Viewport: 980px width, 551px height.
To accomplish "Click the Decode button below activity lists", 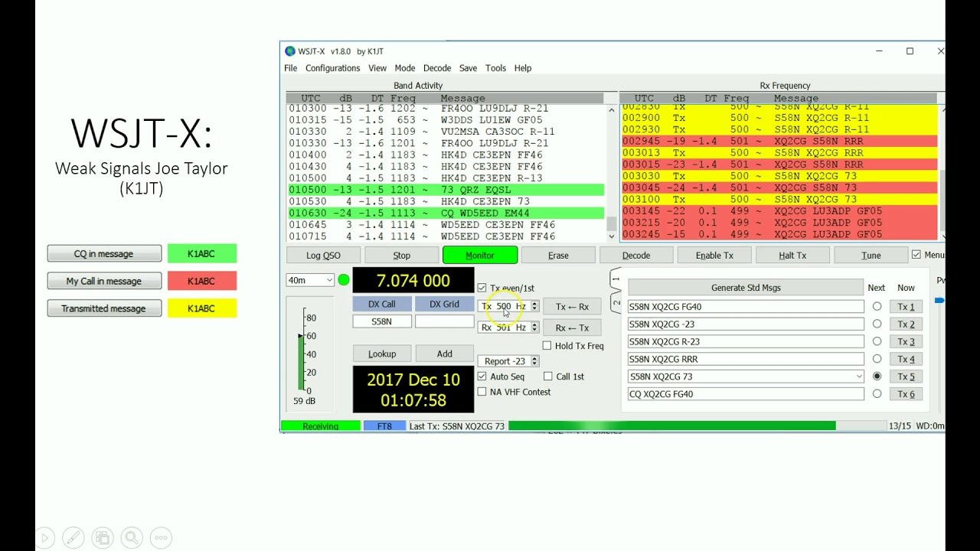I will coord(636,256).
